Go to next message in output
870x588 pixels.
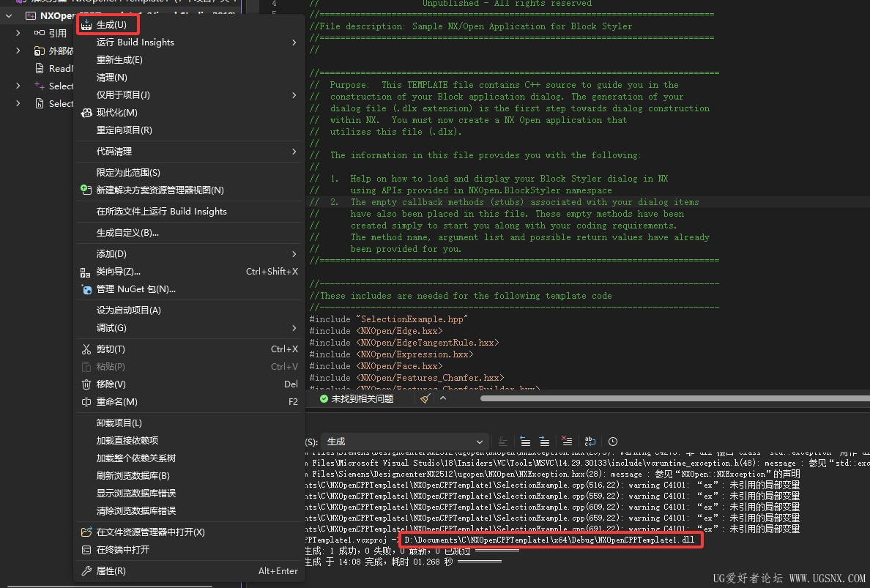point(544,442)
